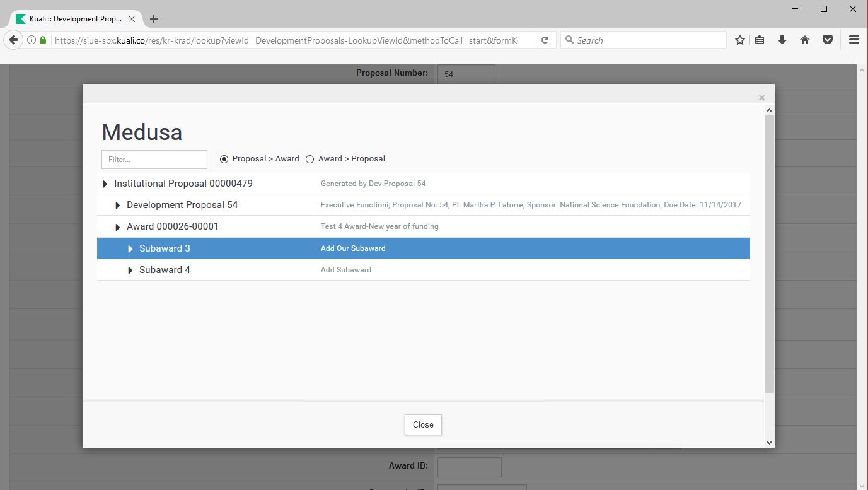
Task: Open the Pocket icon in the toolbar
Action: pyautogui.click(x=828, y=40)
